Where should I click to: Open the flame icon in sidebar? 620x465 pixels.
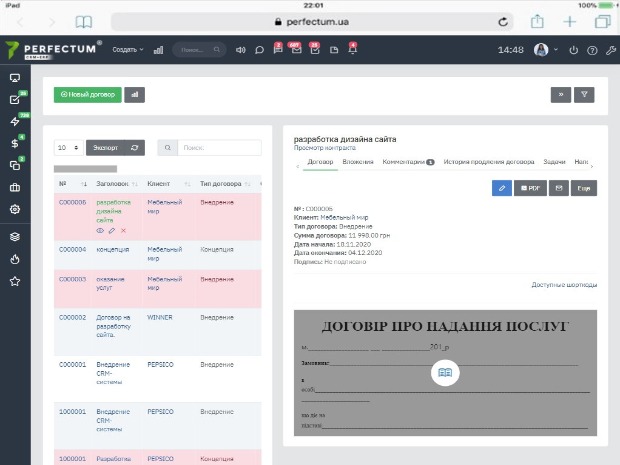point(15,259)
